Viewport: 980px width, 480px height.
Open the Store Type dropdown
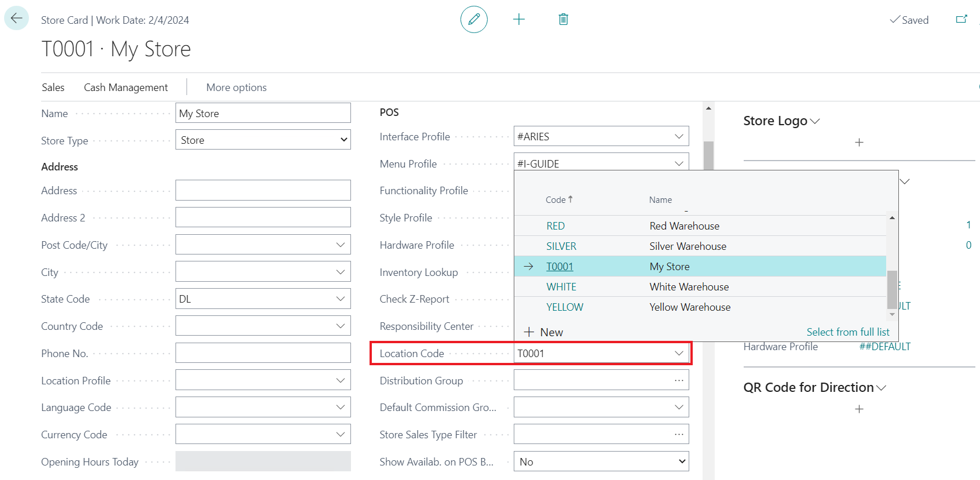[x=263, y=140]
